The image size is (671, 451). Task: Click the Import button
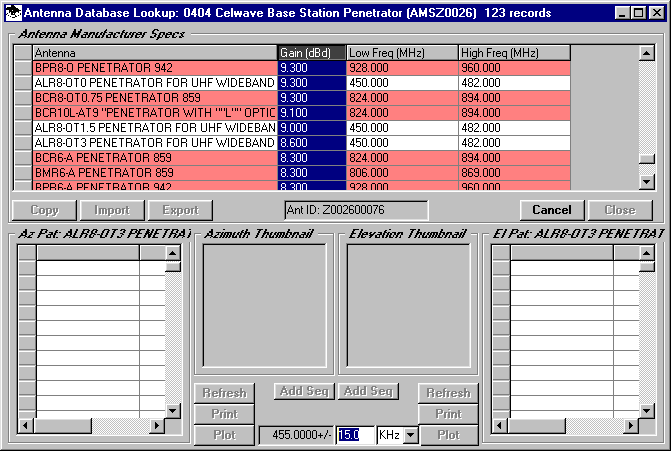112,210
